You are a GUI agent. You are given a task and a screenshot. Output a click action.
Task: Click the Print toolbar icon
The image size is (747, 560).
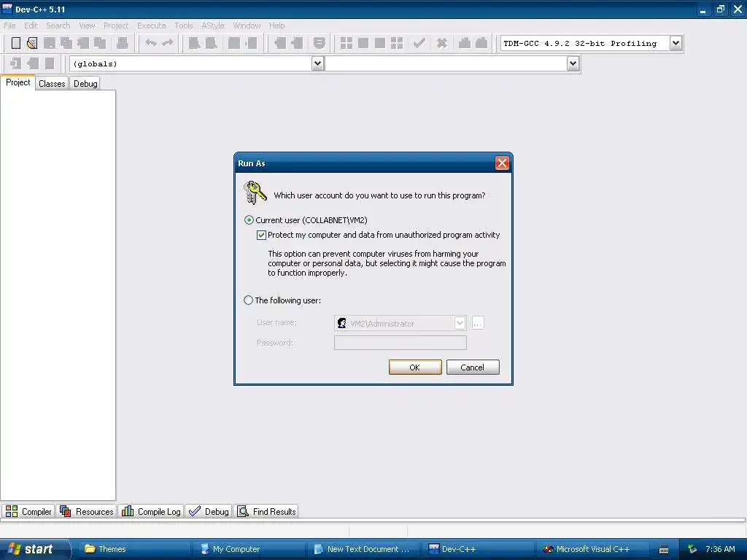(x=123, y=43)
